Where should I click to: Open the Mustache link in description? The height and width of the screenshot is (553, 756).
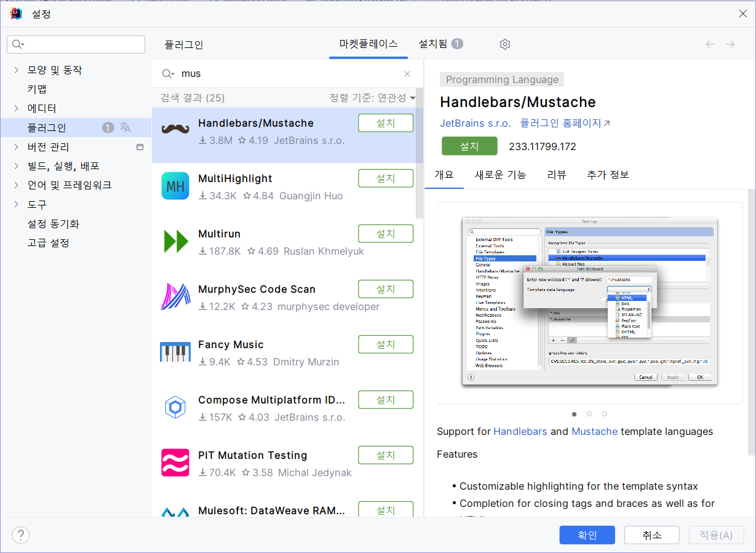594,431
